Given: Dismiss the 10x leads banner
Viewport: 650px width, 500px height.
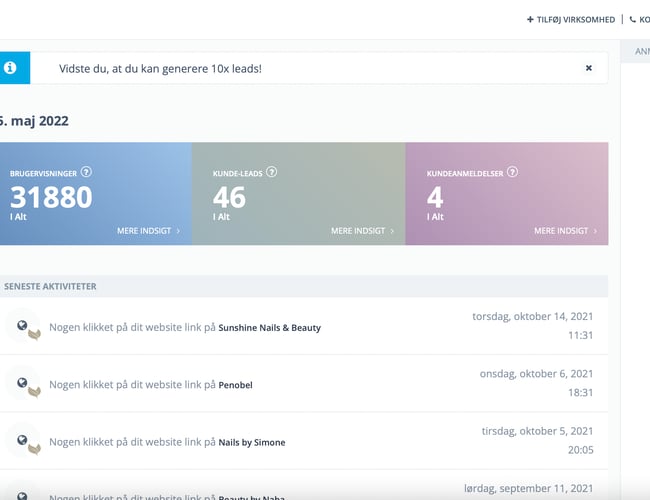Looking at the screenshot, I should [589, 68].
